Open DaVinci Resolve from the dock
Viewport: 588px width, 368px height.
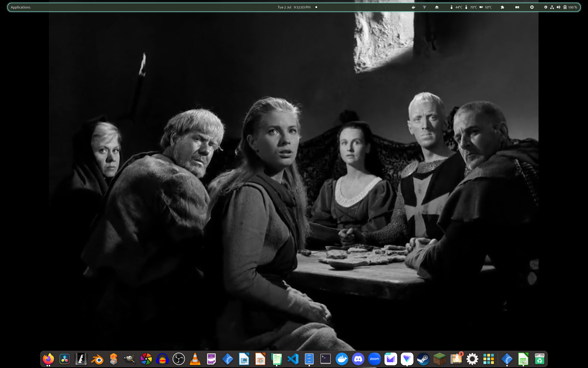(65, 359)
